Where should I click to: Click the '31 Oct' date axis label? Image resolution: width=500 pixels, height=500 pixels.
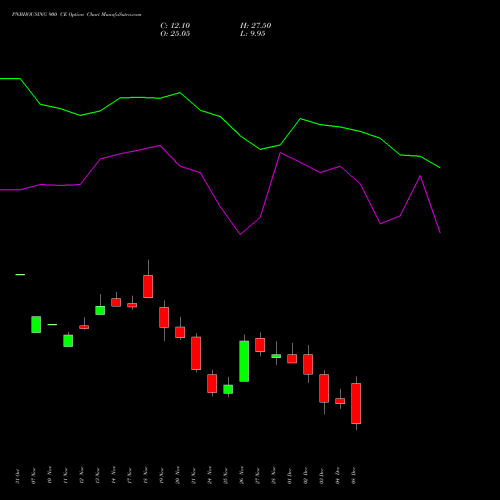18,476
